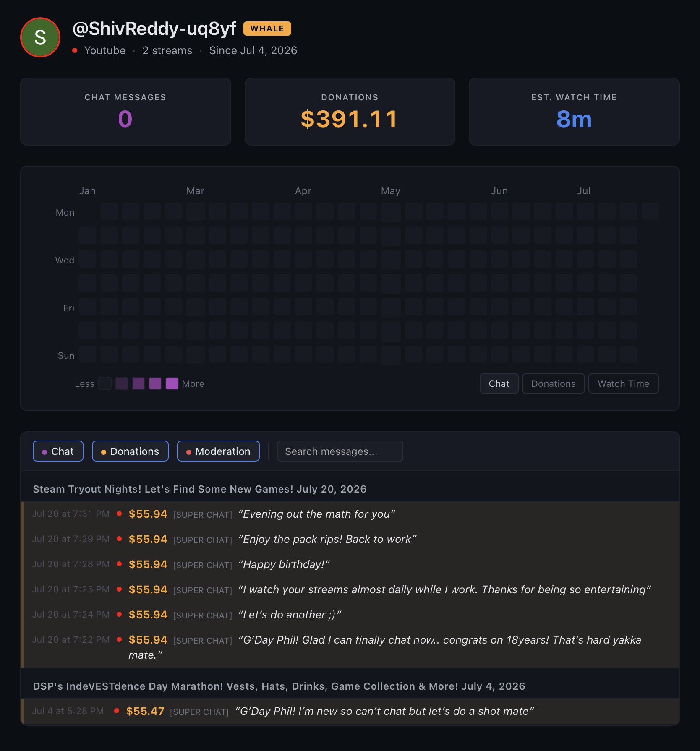Click the Est. Watch Time 8m card
Image resolution: width=700 pixels, height=751 pixels.
point(574,112)
